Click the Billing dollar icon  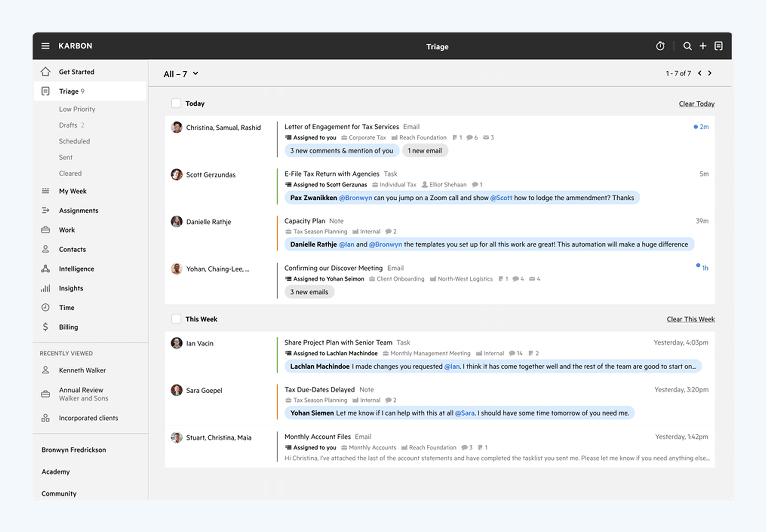pos(45,327)
